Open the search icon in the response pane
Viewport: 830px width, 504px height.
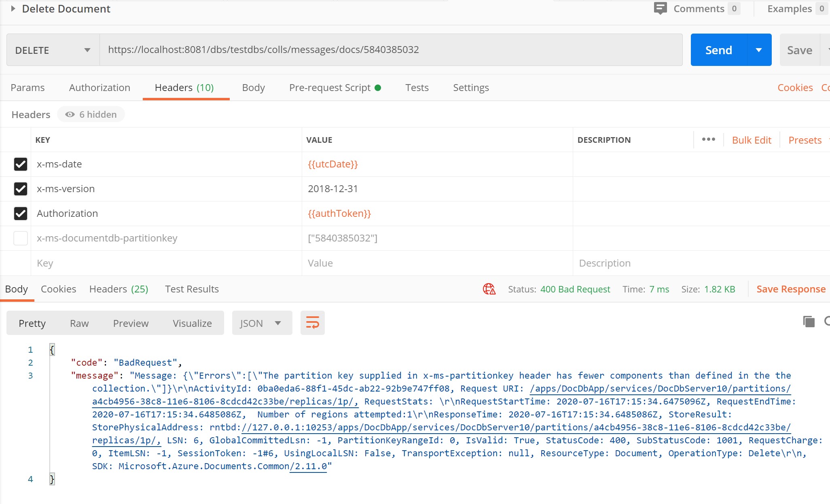click(x=827, y=322)
